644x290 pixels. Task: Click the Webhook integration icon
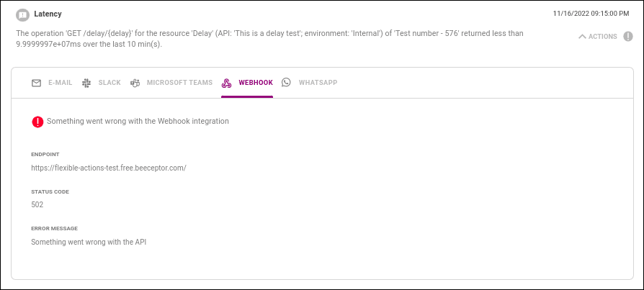pos(226,83)
